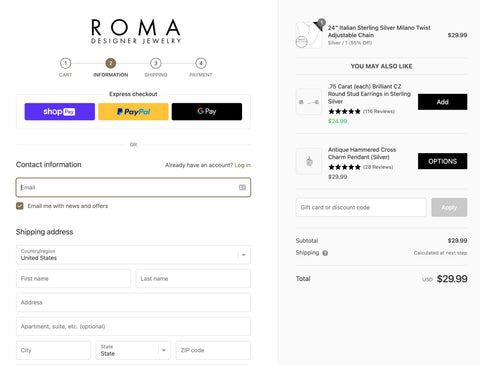The height and width of the screenshot is (365, 480).
Task: Open the Cart breadcrumb label
Action: click(x=65, y=75)
